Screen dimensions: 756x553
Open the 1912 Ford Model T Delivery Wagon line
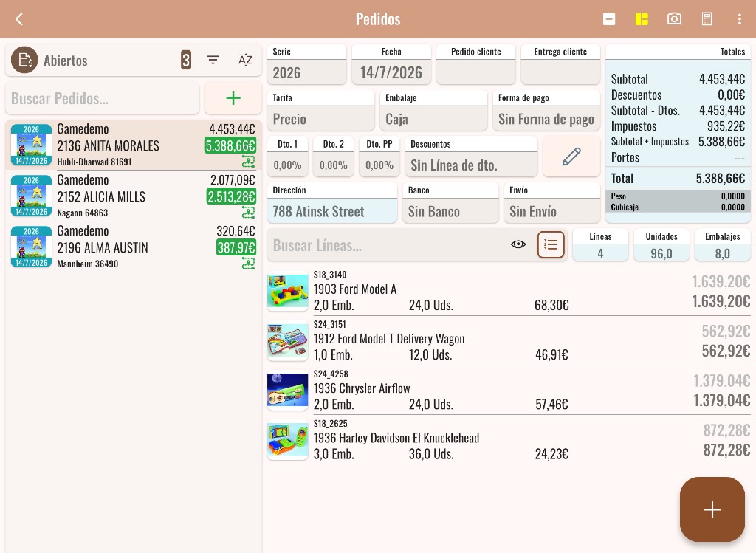[509, 340]
